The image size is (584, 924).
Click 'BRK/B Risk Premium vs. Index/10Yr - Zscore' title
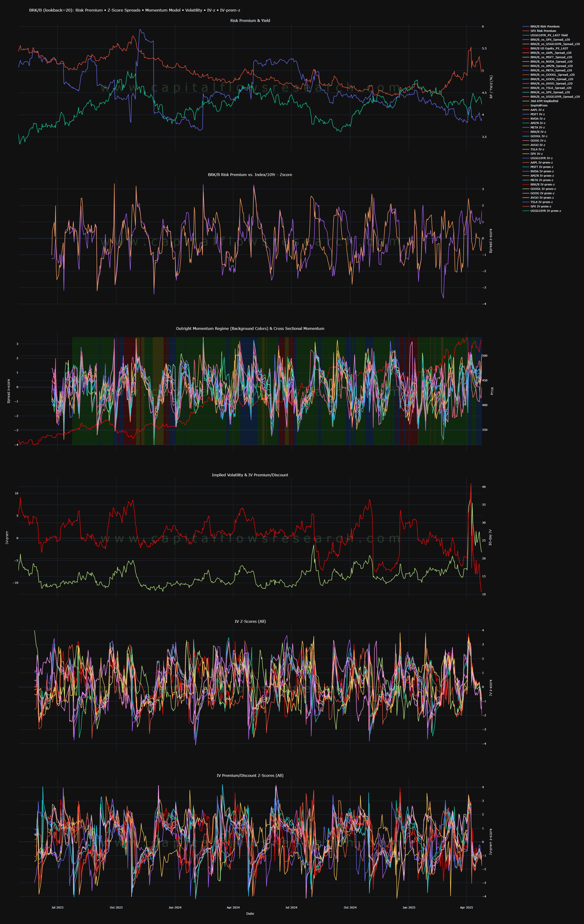click(x=250, y=175)
